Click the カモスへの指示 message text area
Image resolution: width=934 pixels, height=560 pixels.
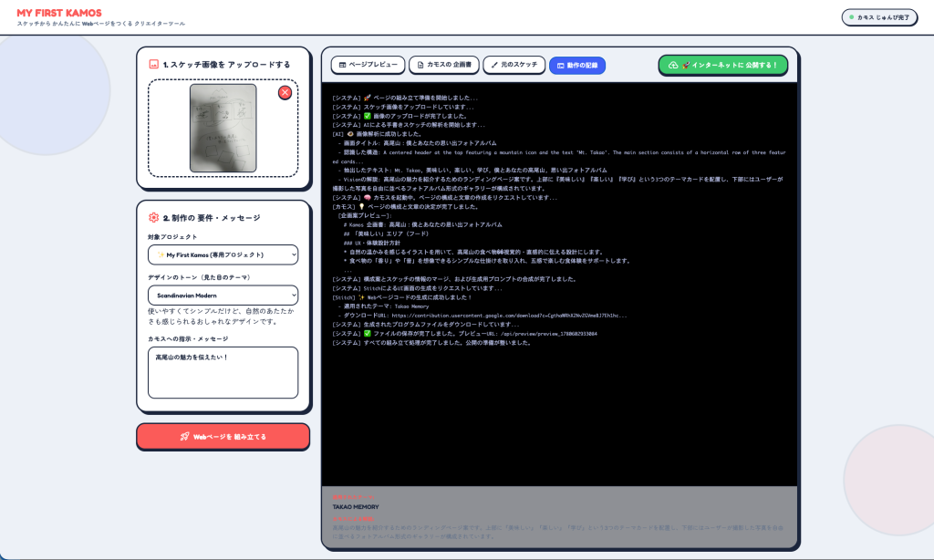pyautogui.click(x=223, y=373)
